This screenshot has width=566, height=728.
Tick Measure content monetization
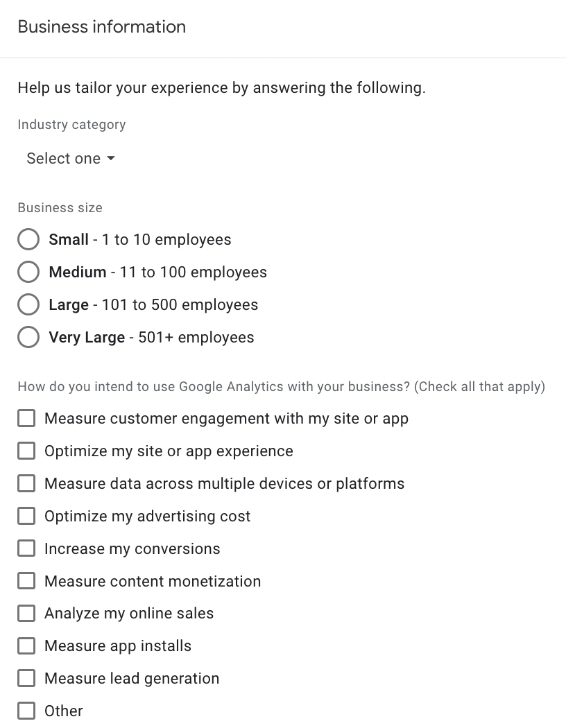pyautogui.click(x=26, y=581)
